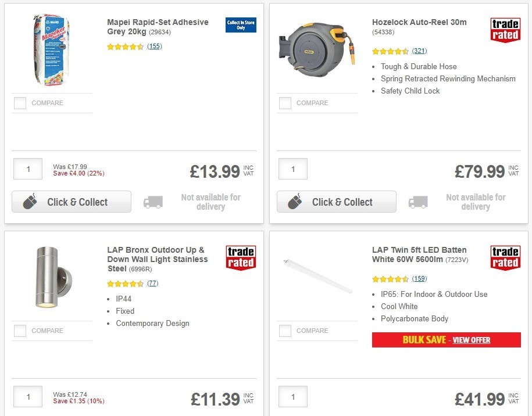Viewport: 532px width, 416px height.
Task: Enable Compare for Hozelock Auto-Reel 30m
Action: click(284, 102)
